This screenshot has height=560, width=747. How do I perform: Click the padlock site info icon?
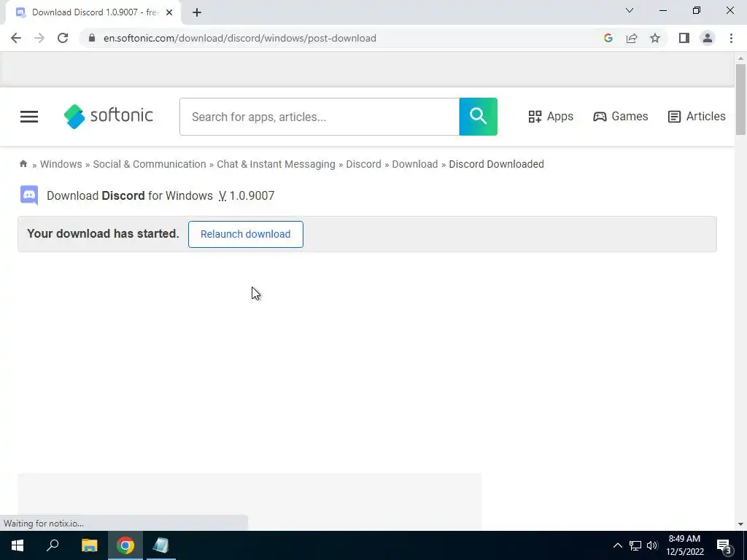coord(91,38)
